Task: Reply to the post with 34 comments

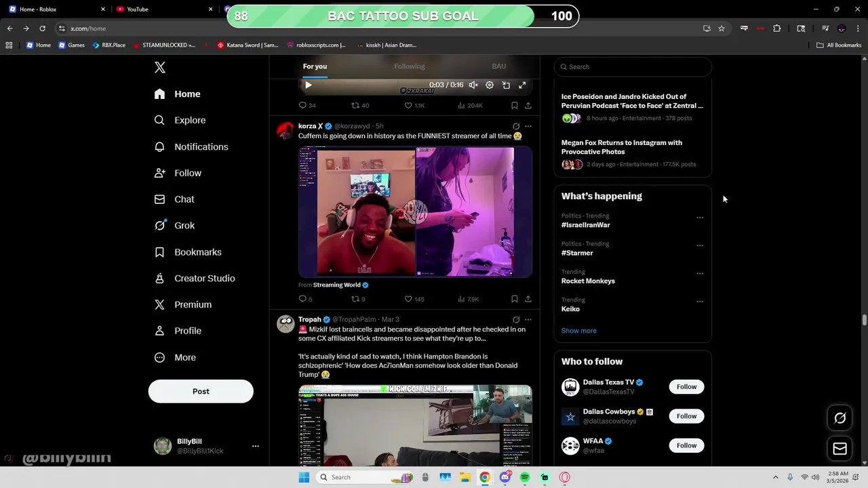Action: 307,106
